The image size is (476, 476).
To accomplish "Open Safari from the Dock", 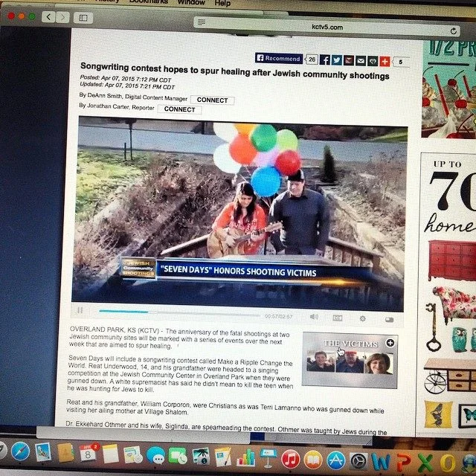I will pos(20,451).
